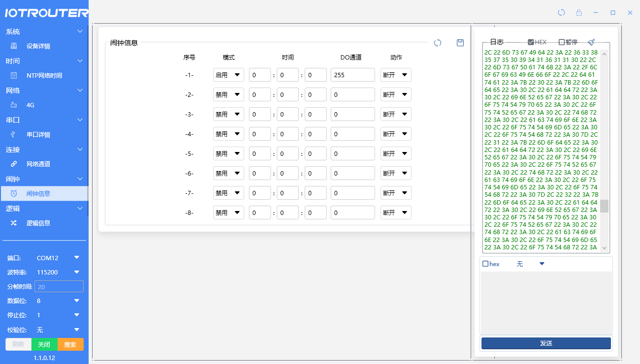
Task: Click the log panel vertical scrollbar thumb
Action: click(604, 206)
